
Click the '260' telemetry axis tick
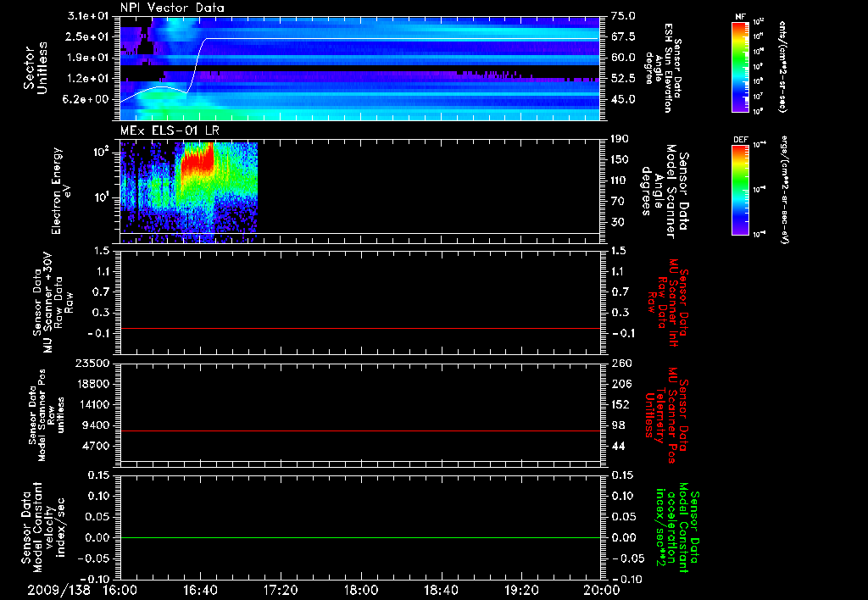(x=621, y=363)
